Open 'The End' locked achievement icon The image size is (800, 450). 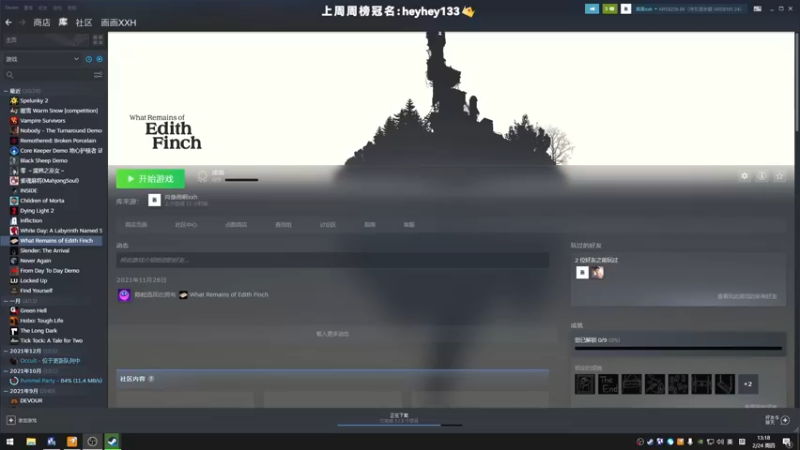tap(608, 384)
